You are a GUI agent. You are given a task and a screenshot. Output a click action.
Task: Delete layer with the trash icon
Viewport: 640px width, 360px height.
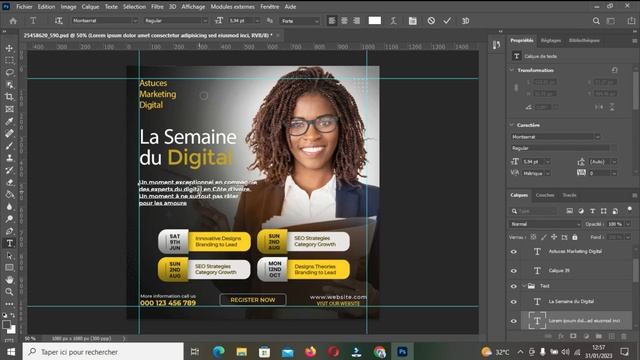point(624,336)
